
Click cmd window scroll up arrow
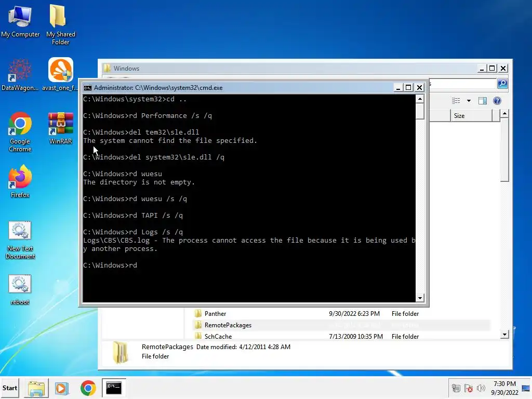click(x=420, y=99)
